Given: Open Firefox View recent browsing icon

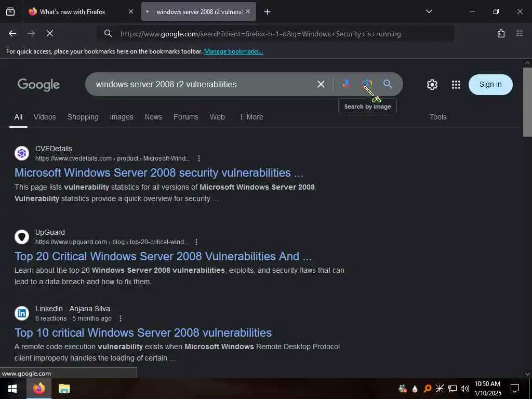Looking at the screenshot, I should point(10,11).
